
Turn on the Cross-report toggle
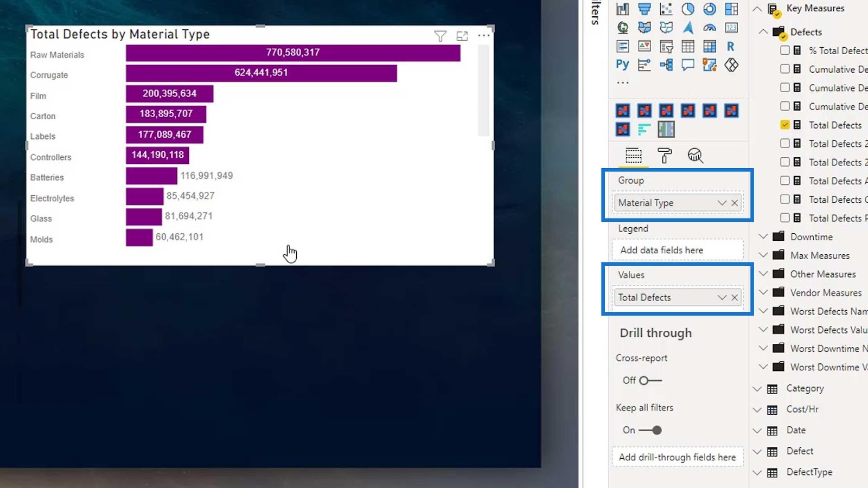[x=650, y=381]
